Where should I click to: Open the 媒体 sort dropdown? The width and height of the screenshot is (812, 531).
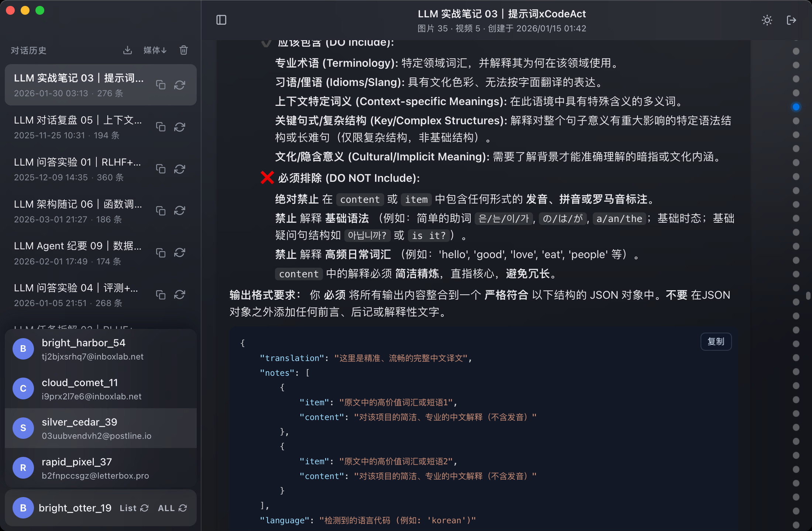point(155,50)
